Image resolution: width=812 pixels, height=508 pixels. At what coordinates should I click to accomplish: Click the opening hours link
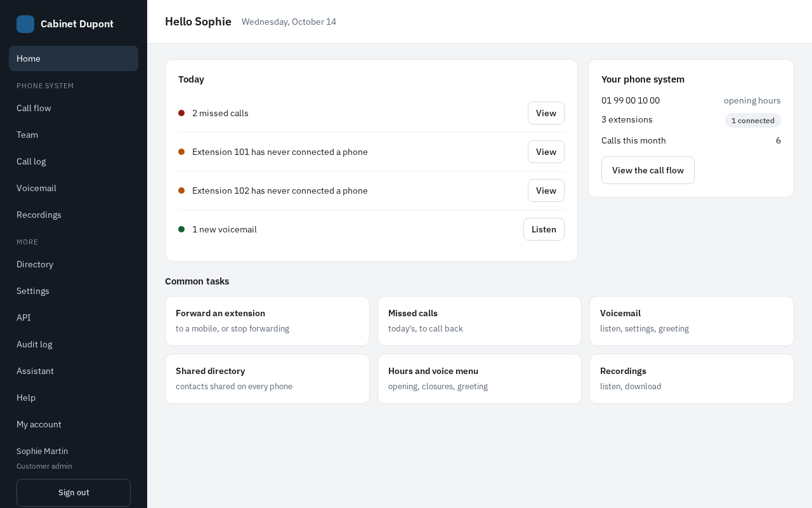[752, 100]
